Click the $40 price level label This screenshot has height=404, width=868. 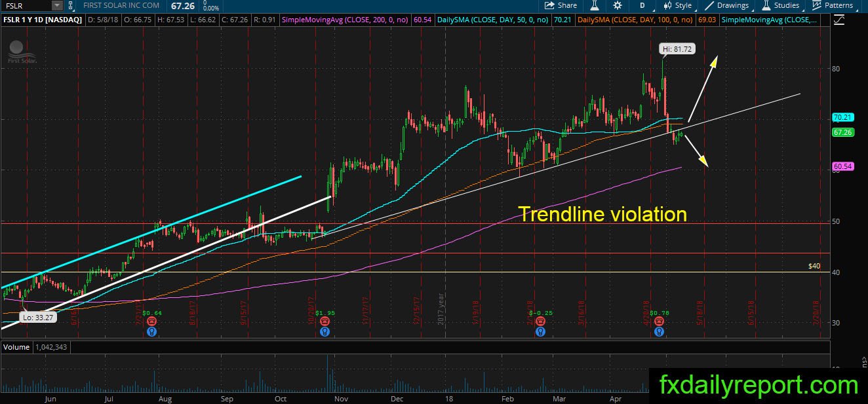click(814, 266)
